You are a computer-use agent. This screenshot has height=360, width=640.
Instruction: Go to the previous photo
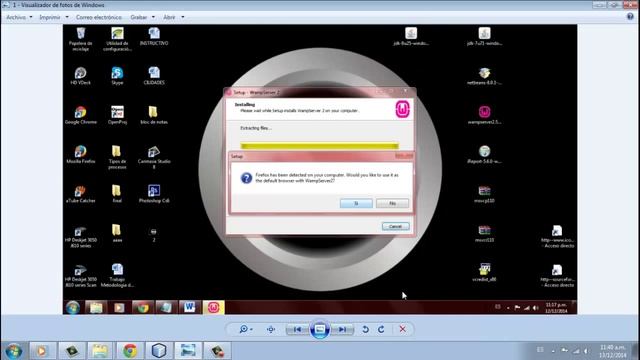pyautogui.click(x=298, y=329)
